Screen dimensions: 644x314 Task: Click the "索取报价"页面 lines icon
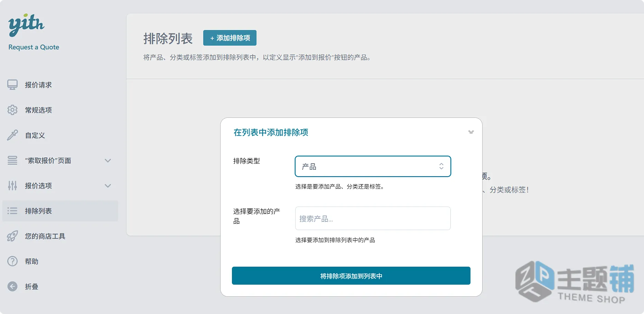click(12, 160)
